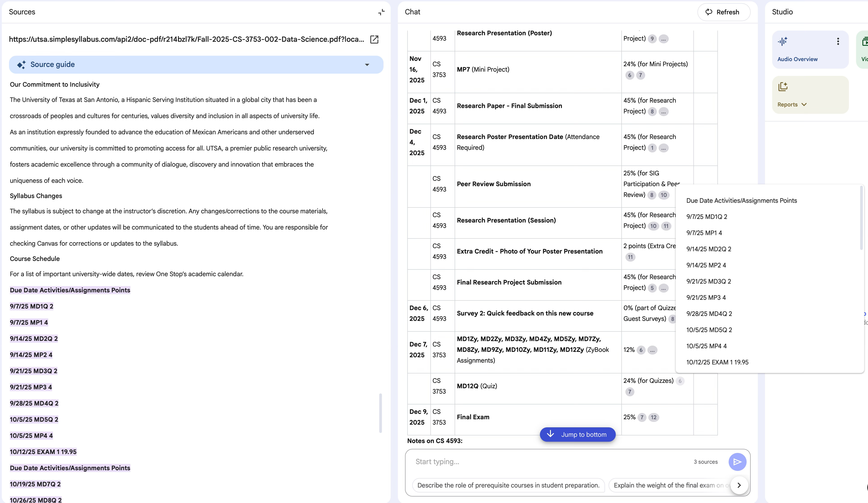Screen dimensions: 868x503
Task: Open citation 12 beside Final Exam
Action: pyautogui.click(x=653, y=417)
